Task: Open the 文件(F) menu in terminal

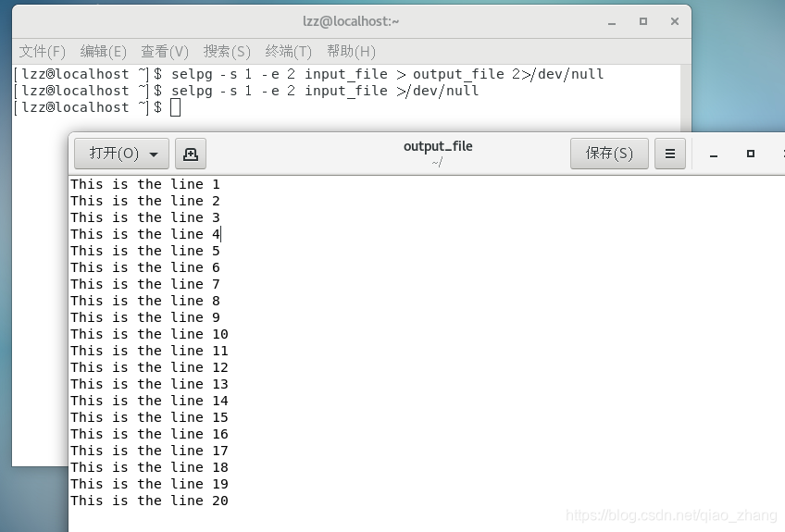Action: tap(42, 52)
